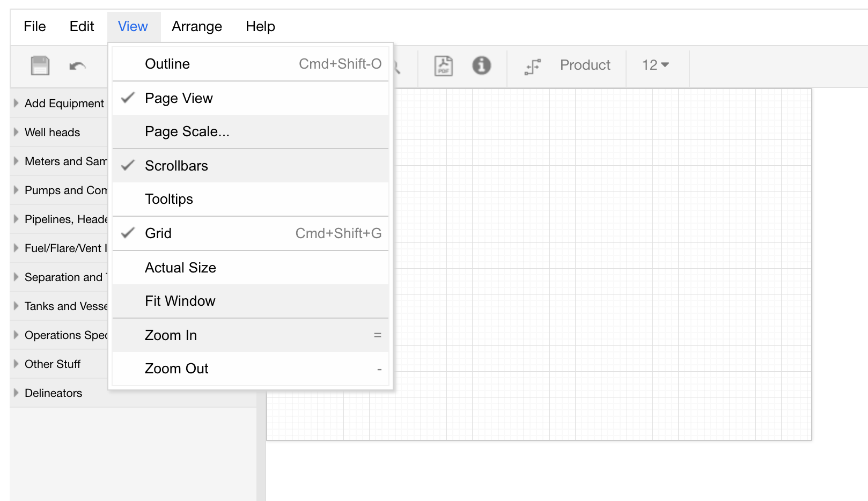This screenshot has width=868, height=501.
Task: Click the PDF export icon
Action: click(443, 65)
